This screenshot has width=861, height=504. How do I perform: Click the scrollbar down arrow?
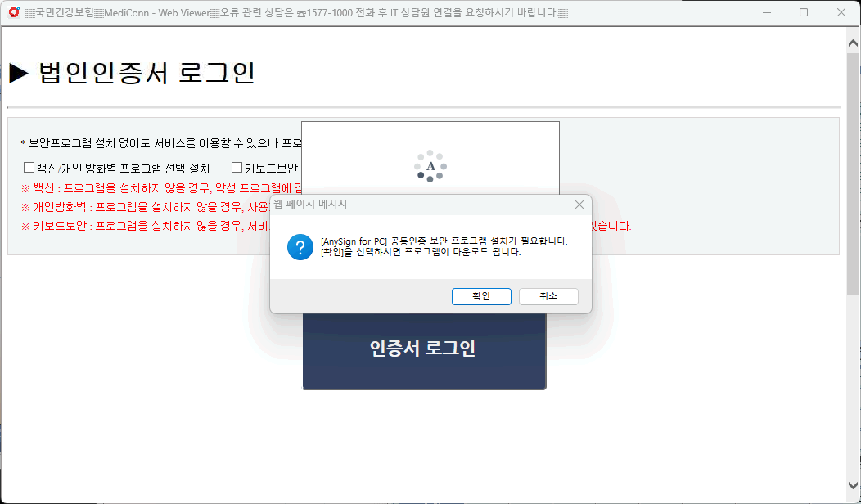pos(853,484)
